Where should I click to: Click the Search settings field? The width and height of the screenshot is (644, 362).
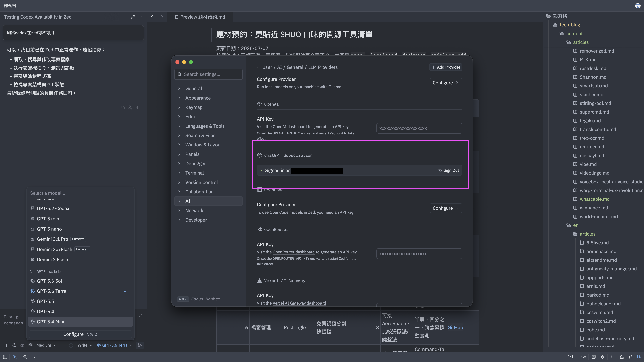208,74
